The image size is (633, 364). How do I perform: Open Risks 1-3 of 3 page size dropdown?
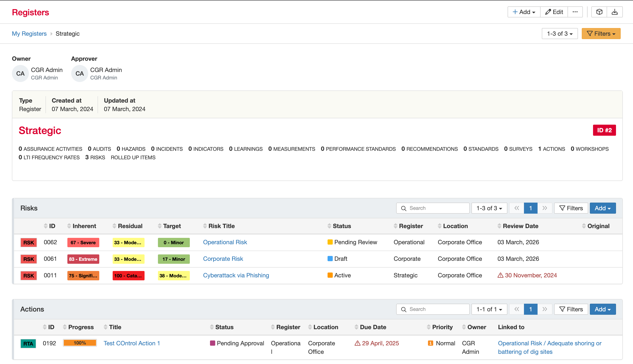pyautogui.click(x=489, y=208)
